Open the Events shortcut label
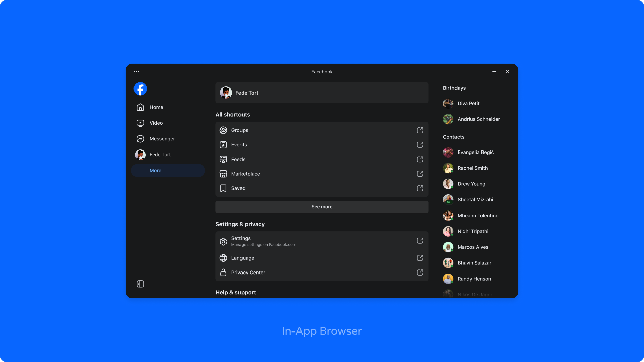 click(239, 145)
